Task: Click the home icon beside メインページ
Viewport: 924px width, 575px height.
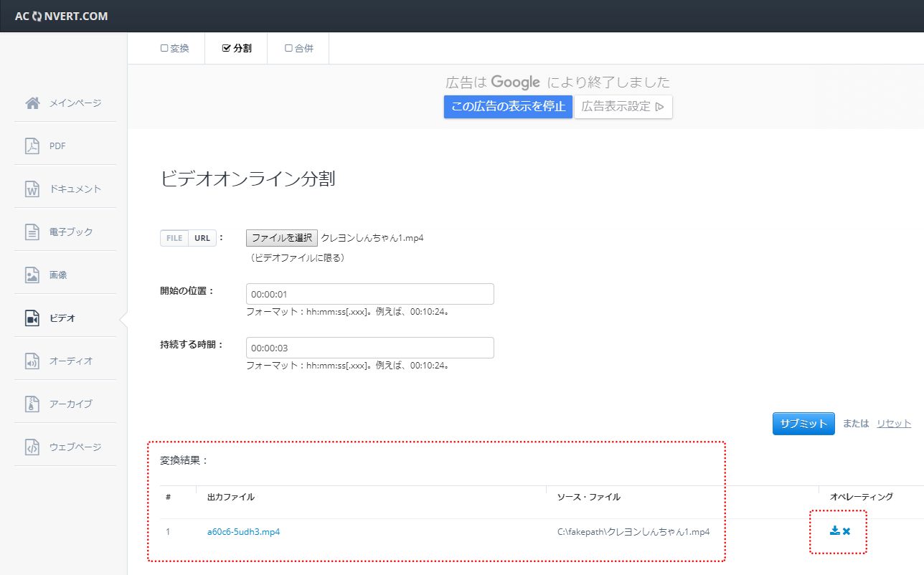Action: click(x=32, y=103)
